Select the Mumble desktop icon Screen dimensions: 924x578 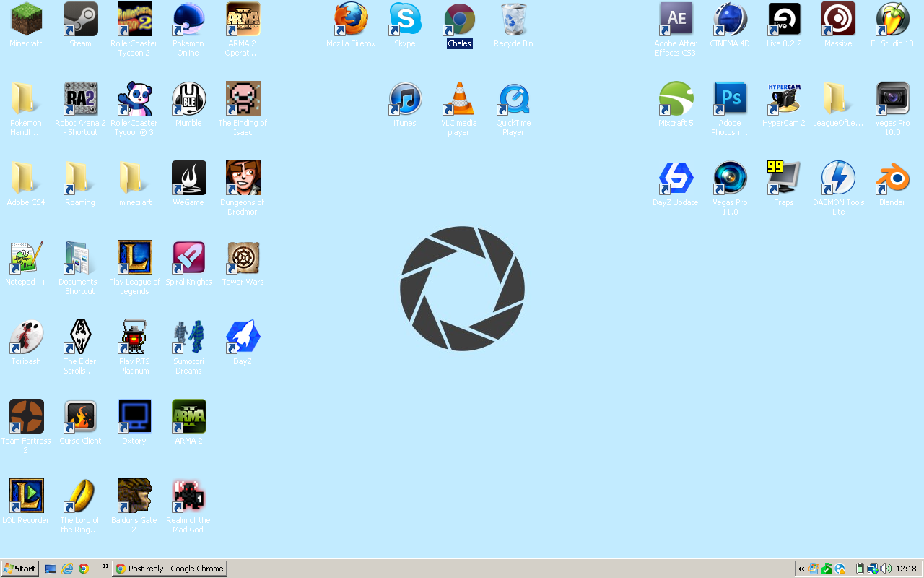point(188,99)
